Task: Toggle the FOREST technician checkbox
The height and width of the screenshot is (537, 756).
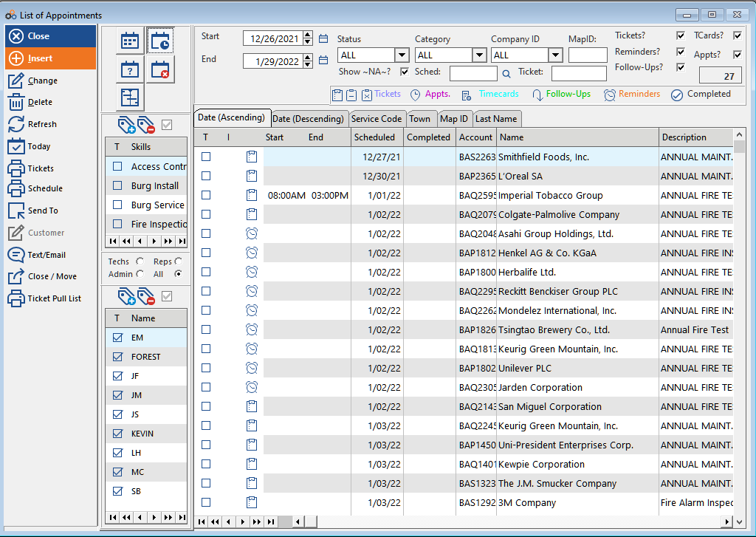Action: pos(117,357)
